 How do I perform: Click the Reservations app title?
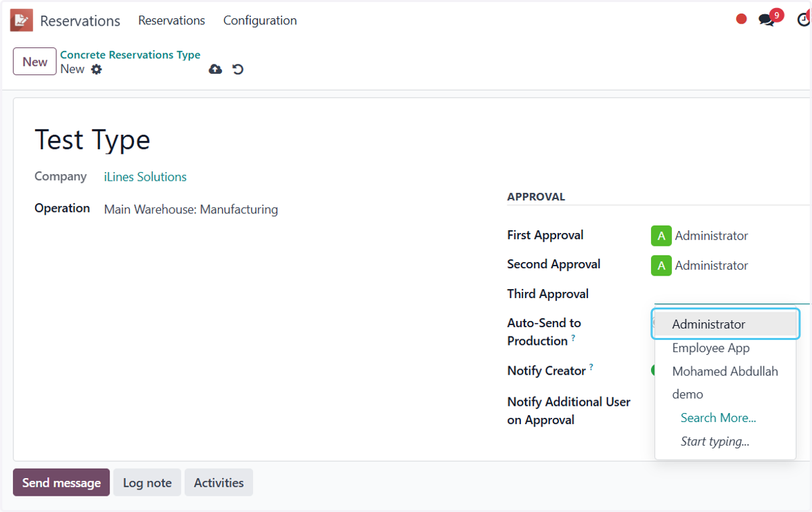80,21
